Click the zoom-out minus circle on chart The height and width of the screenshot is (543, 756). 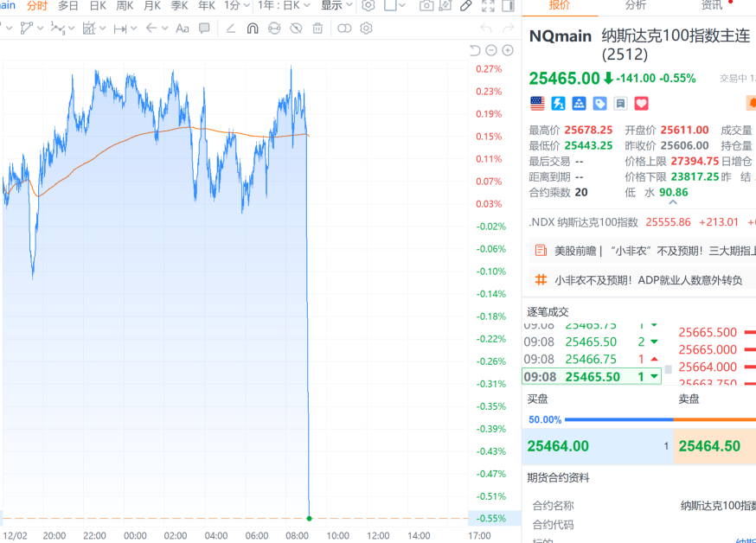490,51
